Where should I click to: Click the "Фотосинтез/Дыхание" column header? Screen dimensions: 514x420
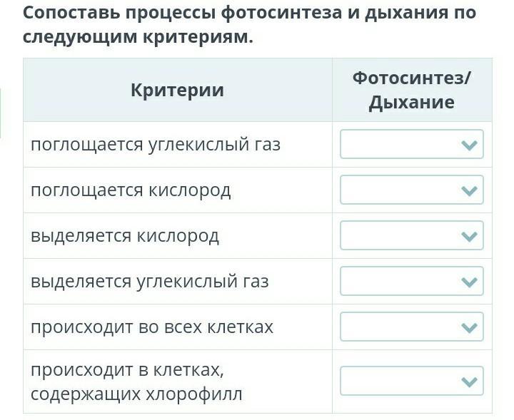pyautogui.click(x=412, y=90)
